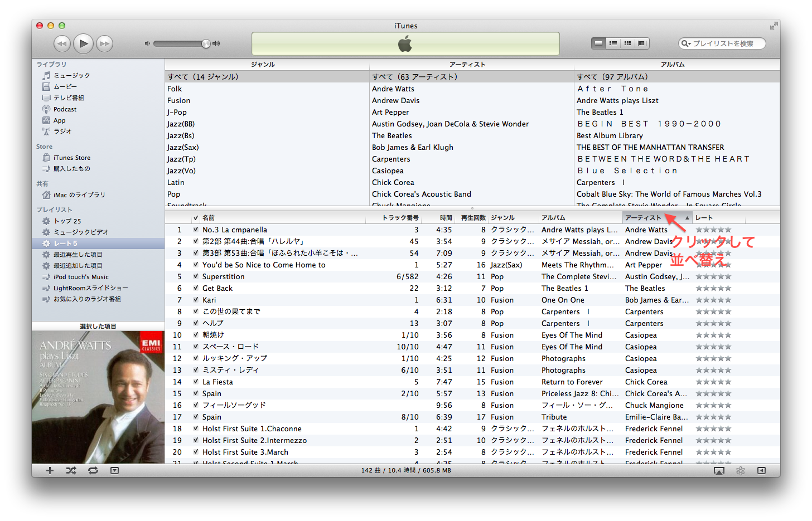Open the トップ 25 playlist

[67, 221]
